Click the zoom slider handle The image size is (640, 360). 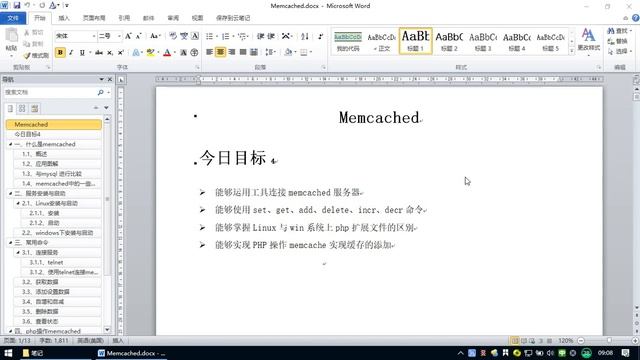(609, 340)
